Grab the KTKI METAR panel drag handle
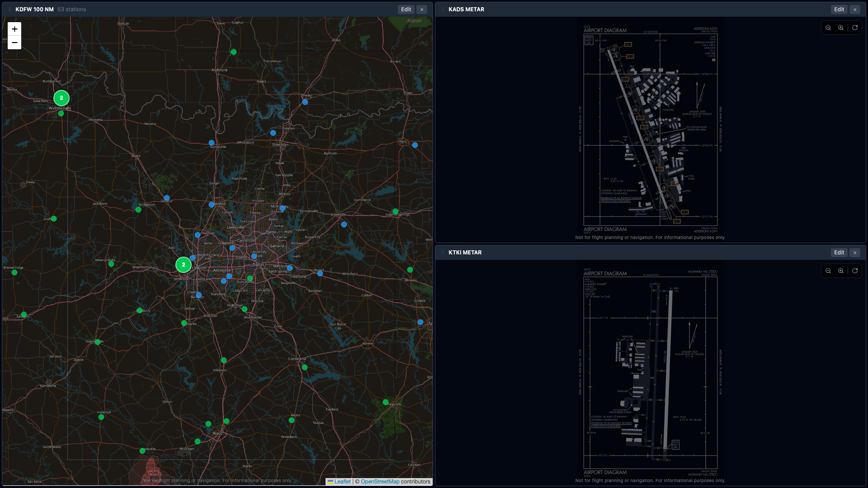Viewport: 868px width, 488px height. point(443,253)
